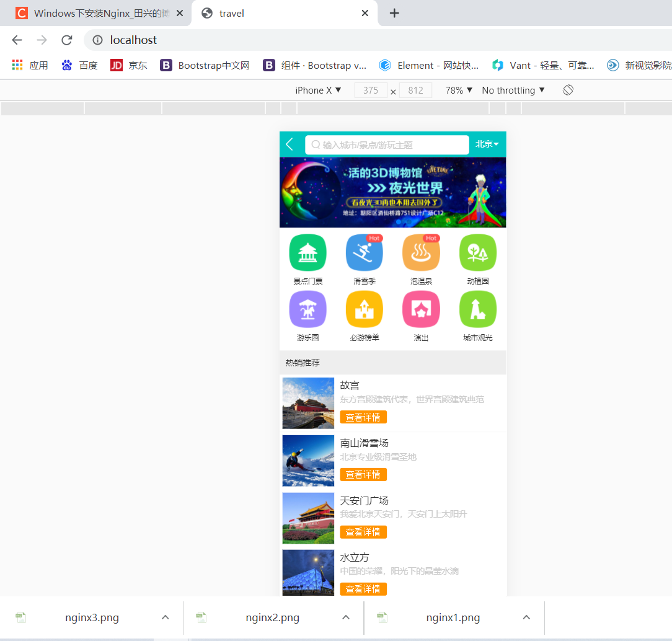Tap the 景点门票 icon
The image size is (672, 641).
pyautogui.click(x=307, y=252)
